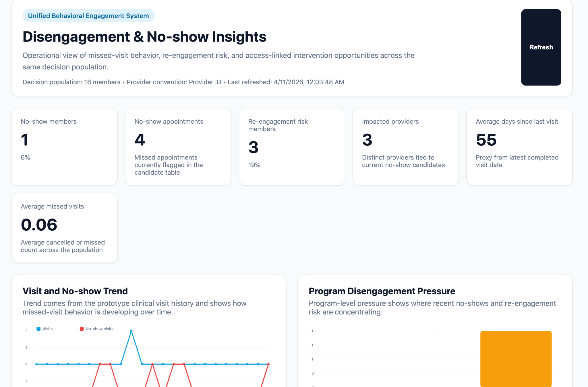Image resolution: width=588 pixels, height=387 pixels.
Task: Select the Impacted providers card
Action: click(x=405, y=147)
